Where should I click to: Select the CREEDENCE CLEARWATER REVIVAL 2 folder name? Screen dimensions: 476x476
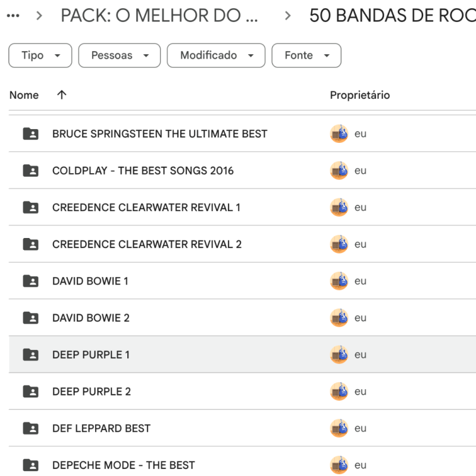click(x=146, y=245)
